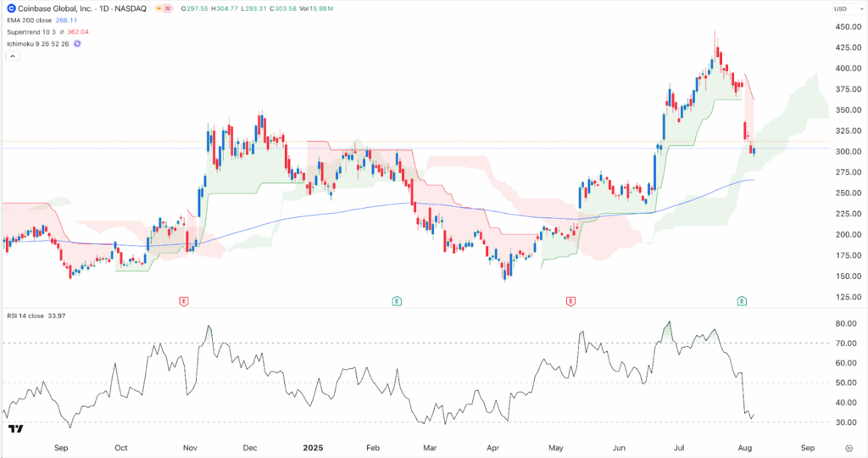
Task: Click the Coinbase logo icon
Action: click(11, 8)
